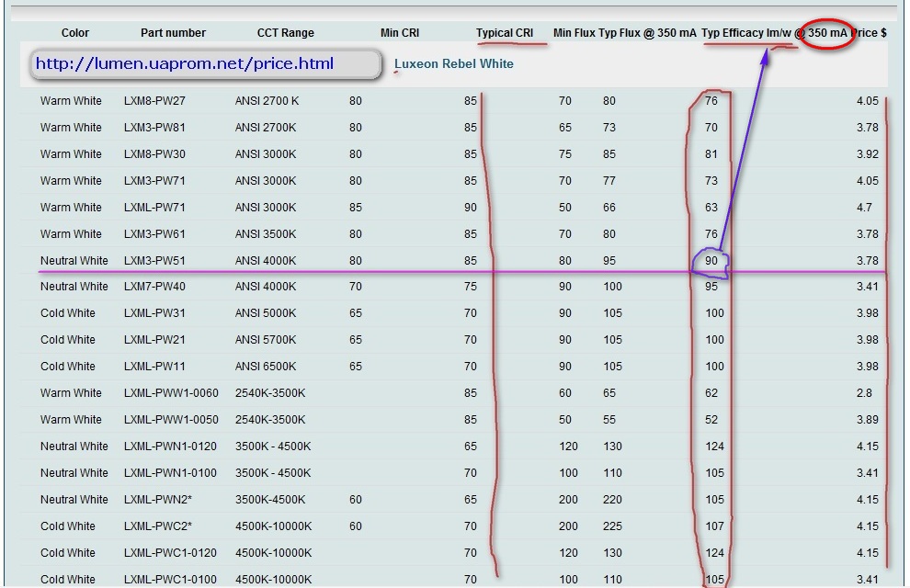Click the 4.7 price value
910x588 pixels.
coord(865,208)
